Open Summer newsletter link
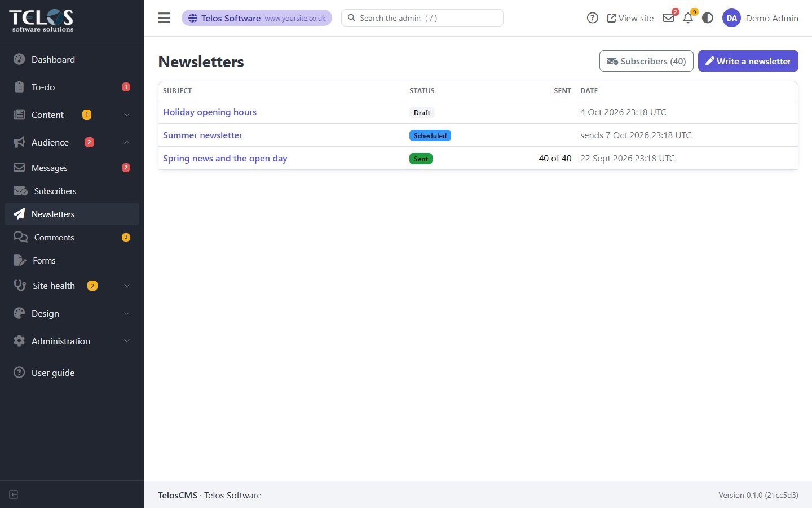 pyautogui.click(x=202, y=135)
